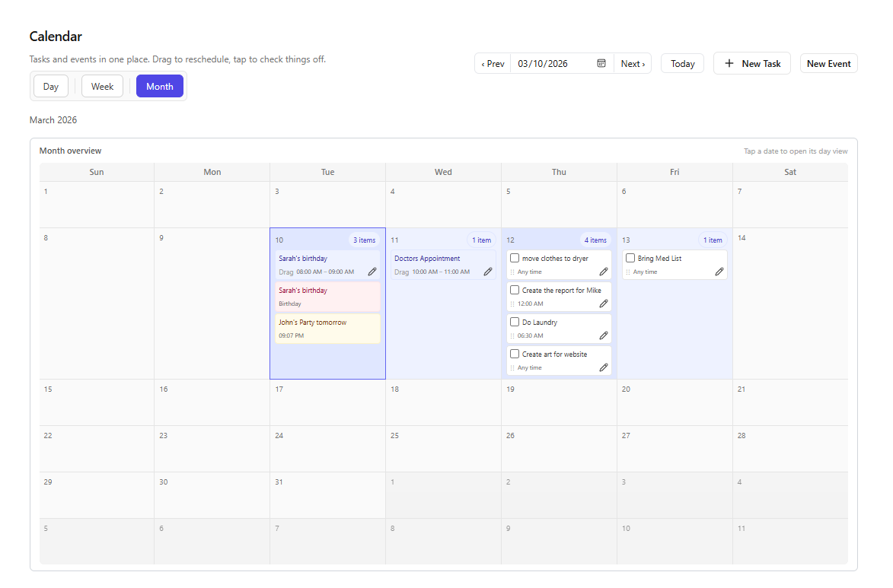
Task: Advance to next month using Next
Action: tap(633, 63)
